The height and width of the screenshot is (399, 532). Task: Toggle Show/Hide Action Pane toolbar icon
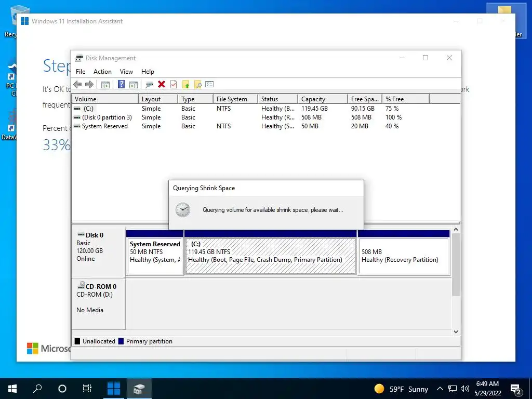point(134,85)
